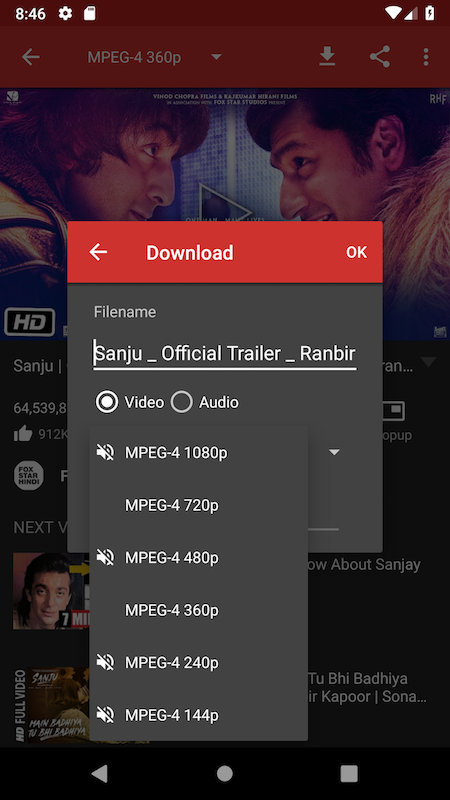Tap the battery icon in status bar

point(430,13)
